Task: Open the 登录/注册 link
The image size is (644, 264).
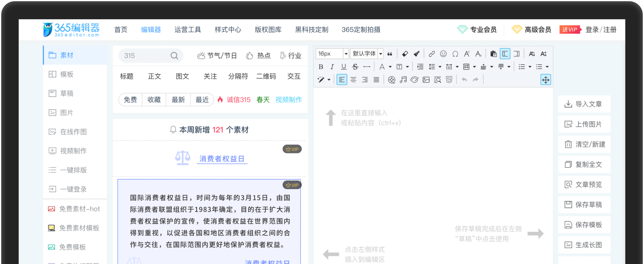Action: click(x=601, y=30)
